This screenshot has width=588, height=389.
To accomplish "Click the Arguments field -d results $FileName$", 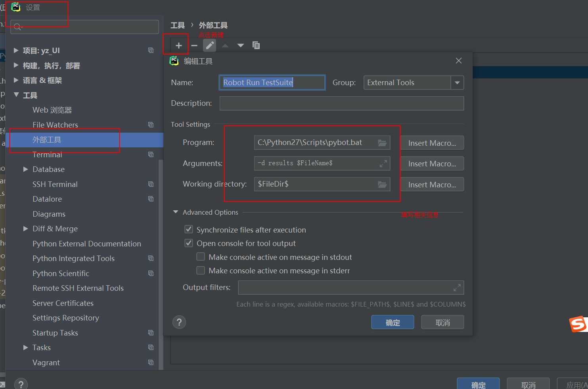I will (322, 163).
